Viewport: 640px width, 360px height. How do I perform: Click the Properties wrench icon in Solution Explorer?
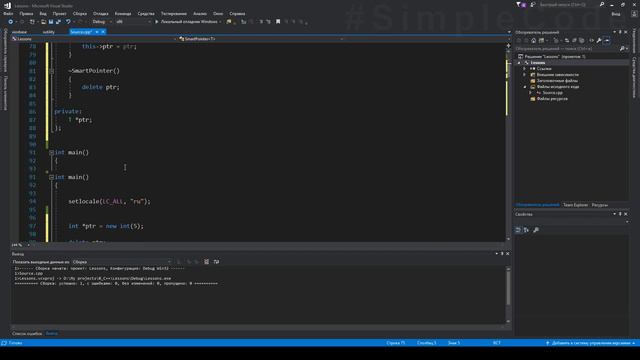pyautogui.click(x=599, y=40)
